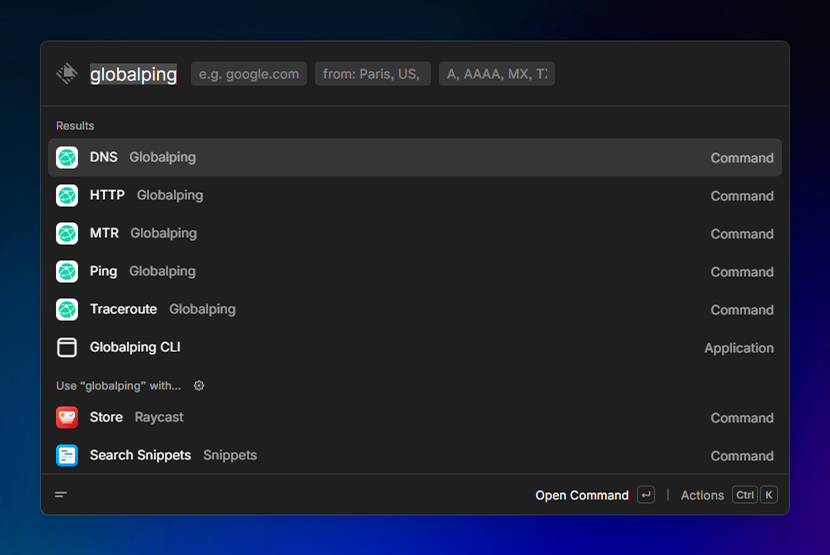Click 'Globalping' subtitle on Ping row
Viewport: 830px width, 555px height.
click(163, 271)
